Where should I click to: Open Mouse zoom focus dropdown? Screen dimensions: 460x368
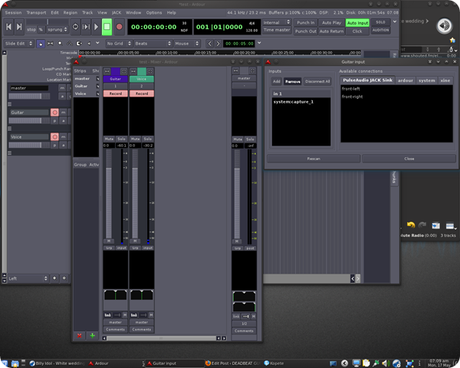tap(186, 43)
